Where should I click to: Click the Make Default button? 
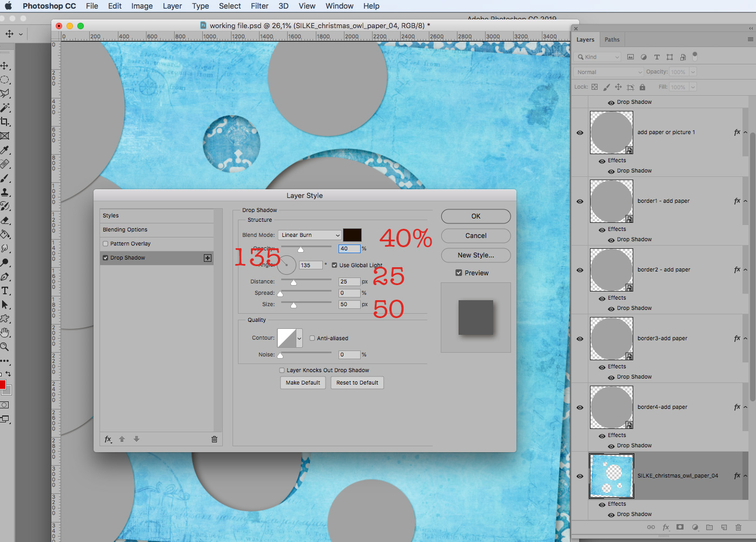pyautogui.click(x=303, y=383)
